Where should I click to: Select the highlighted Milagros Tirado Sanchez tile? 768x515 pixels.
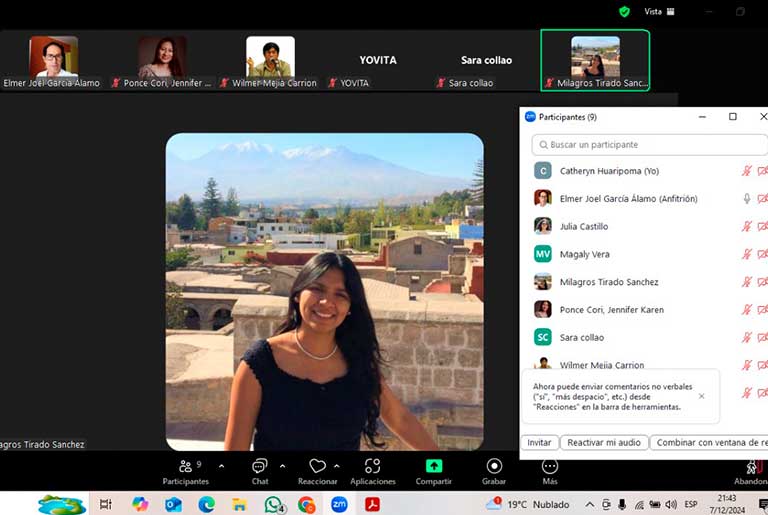[x=595, y=60]
